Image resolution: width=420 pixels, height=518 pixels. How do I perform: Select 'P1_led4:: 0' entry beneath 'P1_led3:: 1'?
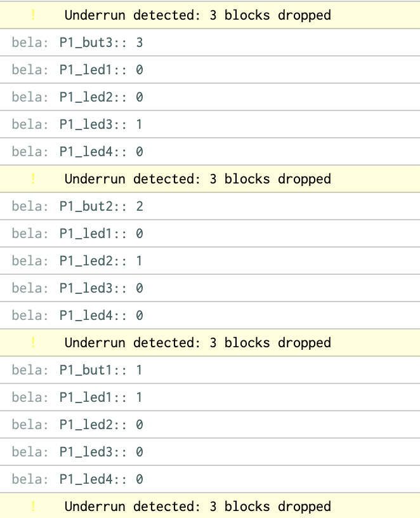click(x=101, y=152)
